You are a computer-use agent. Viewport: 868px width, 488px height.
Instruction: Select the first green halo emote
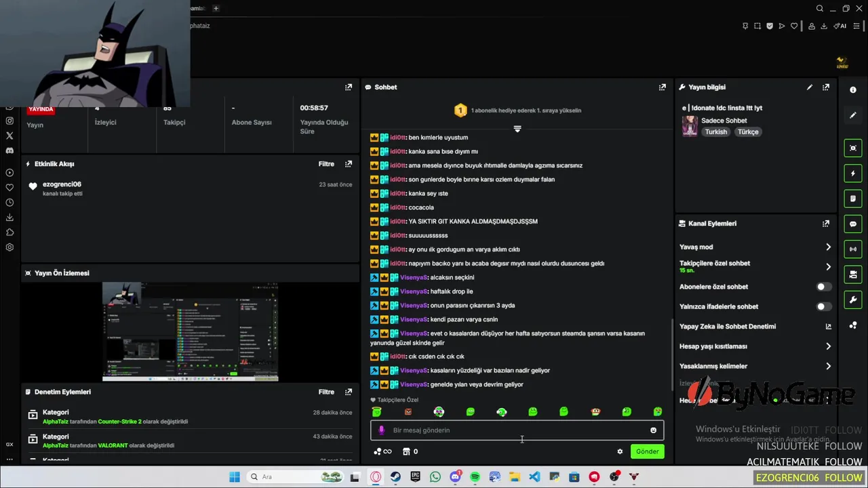(376, 411)
